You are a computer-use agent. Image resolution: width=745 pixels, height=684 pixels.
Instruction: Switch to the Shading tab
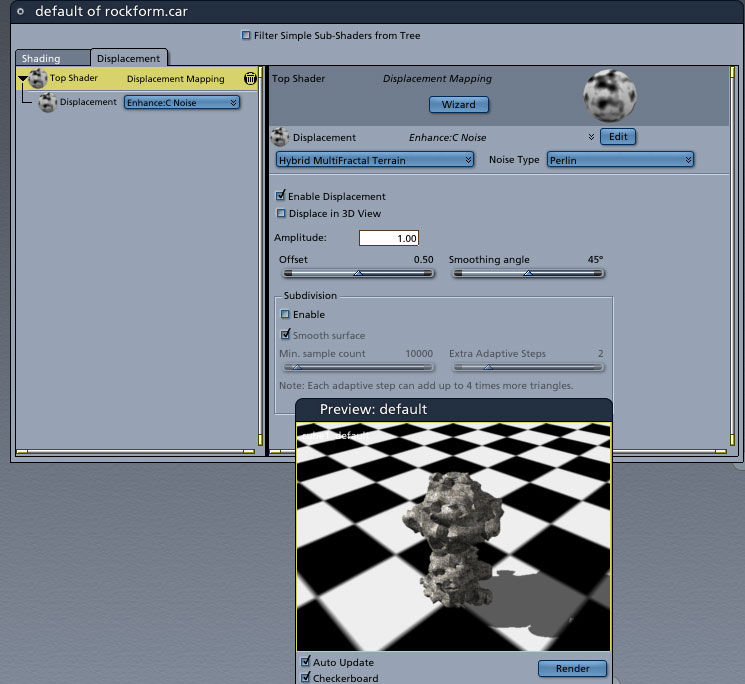tap(41, 58)
